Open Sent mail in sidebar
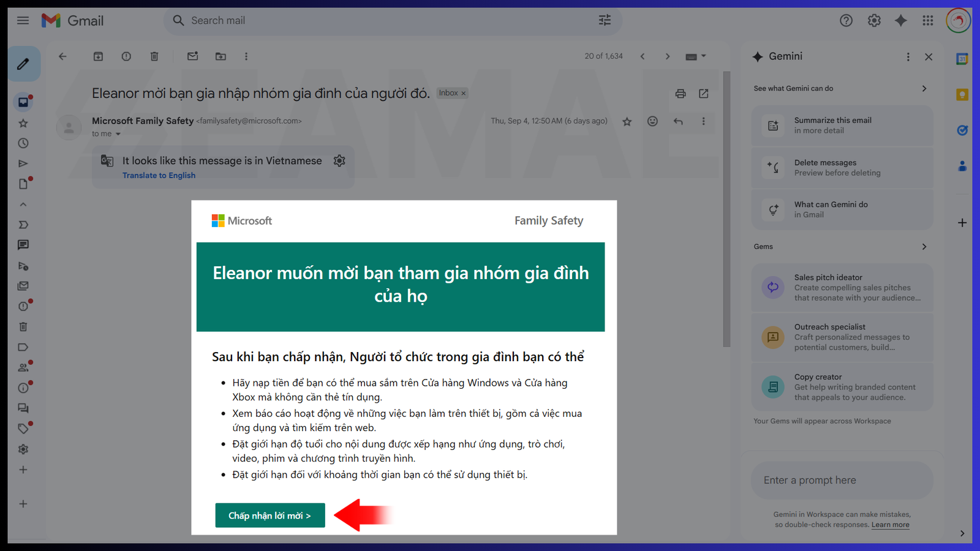 (x=23, y=163)
